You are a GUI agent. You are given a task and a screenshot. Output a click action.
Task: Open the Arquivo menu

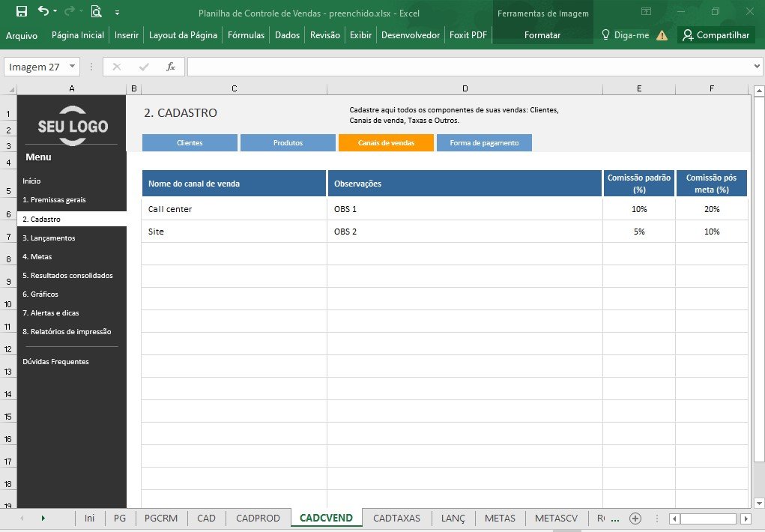coord(22,35)
